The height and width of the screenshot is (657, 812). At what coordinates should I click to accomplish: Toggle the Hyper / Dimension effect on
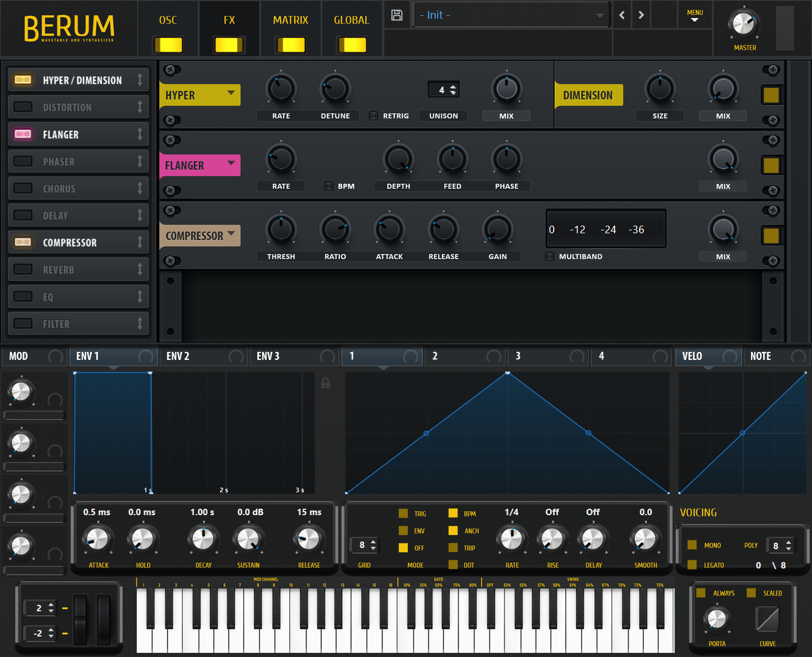pos(23,80)
